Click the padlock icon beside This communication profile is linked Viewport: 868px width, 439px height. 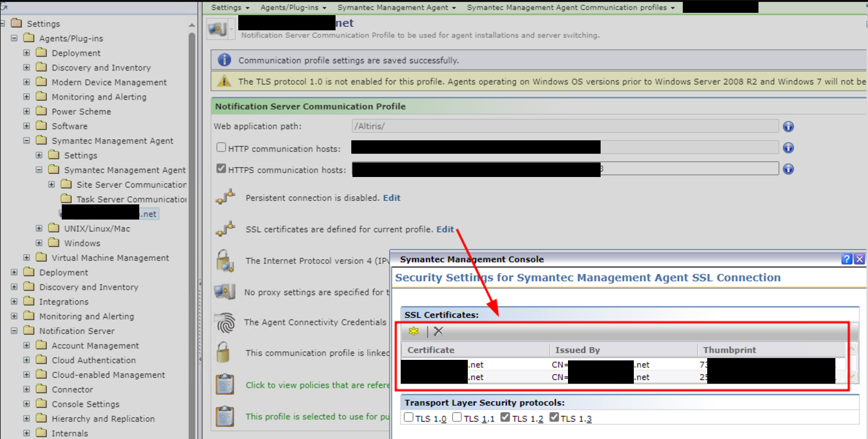(224, 352)
